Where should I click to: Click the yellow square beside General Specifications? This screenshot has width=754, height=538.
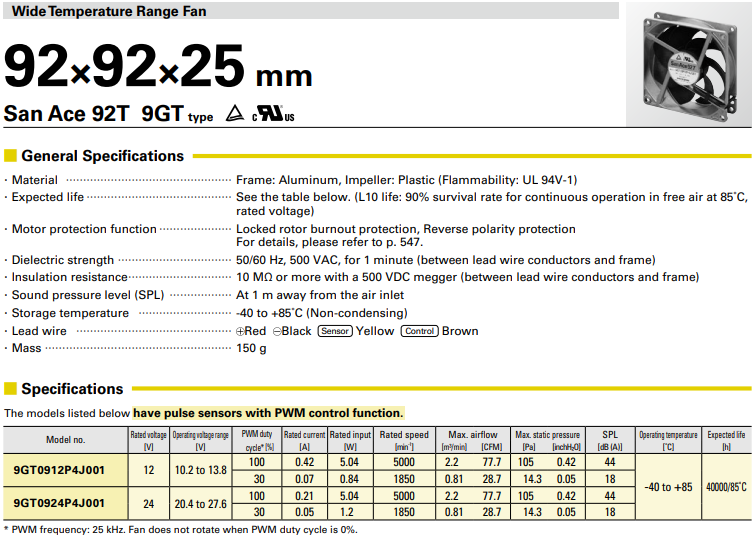(10, 156)
